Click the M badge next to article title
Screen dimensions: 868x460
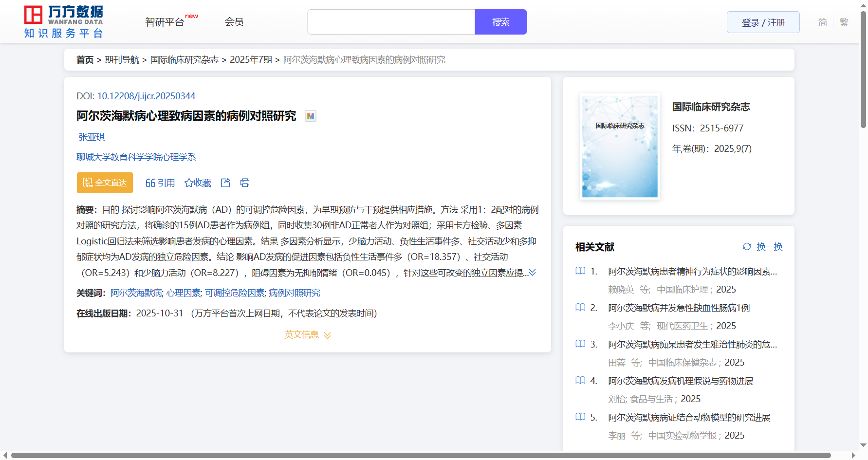(x=310, y=116)
